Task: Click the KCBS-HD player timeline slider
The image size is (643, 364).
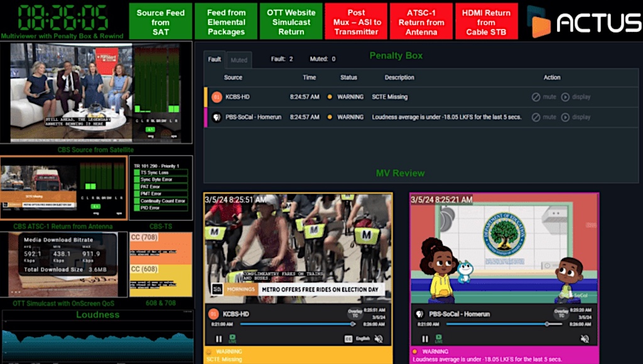Action: (298, 324)
